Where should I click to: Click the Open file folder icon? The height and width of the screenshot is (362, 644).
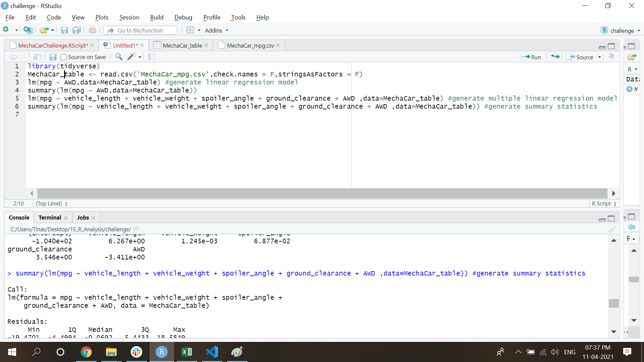click(44, 30)
